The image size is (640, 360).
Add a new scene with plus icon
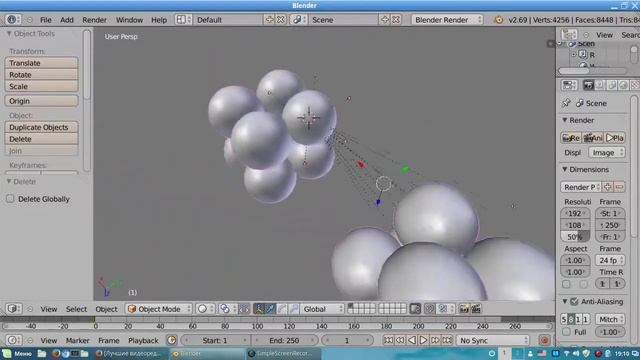point(384,20)
